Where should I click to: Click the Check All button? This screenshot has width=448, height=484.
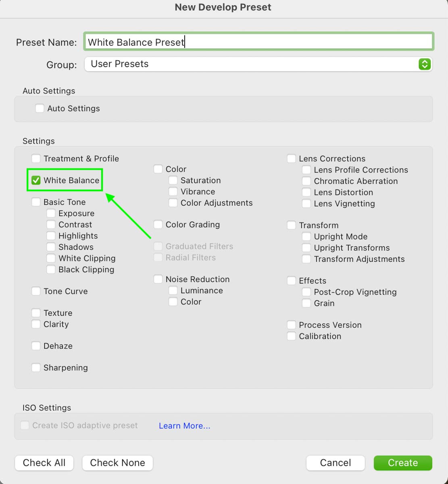[x=44, y=463]
